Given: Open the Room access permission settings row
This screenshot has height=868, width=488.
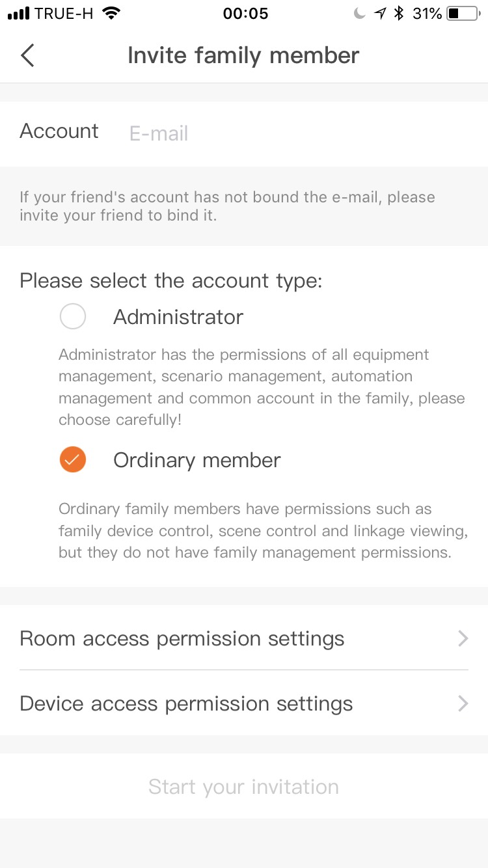Looking at the screenshot, I should click(182, 638).
